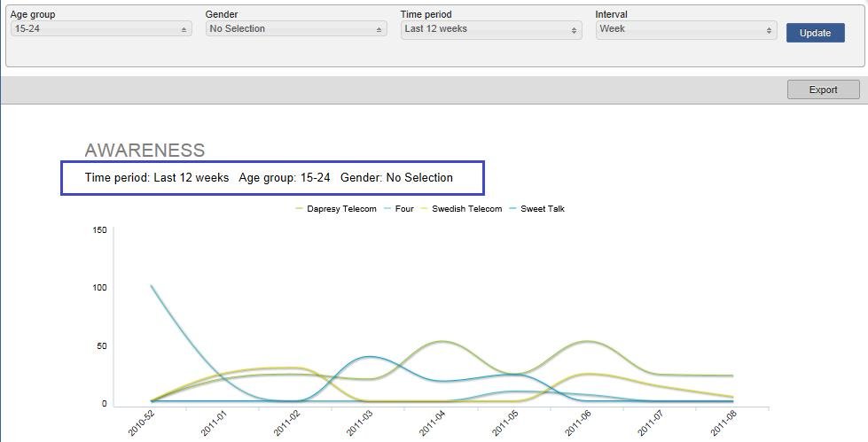Click the Interval stepper arrows icon
Viewport: 868px width, 442px height.
point(769,31)
